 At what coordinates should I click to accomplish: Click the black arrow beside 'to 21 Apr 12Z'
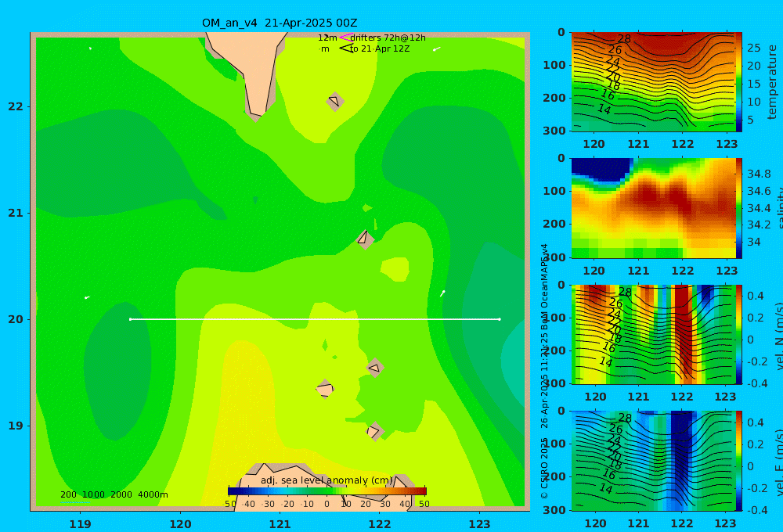tap(345, 49)
